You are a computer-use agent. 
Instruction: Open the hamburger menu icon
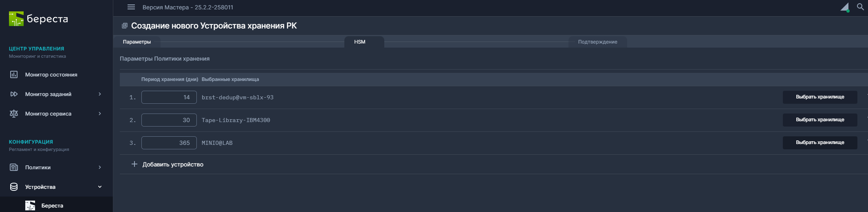(131, 7)
